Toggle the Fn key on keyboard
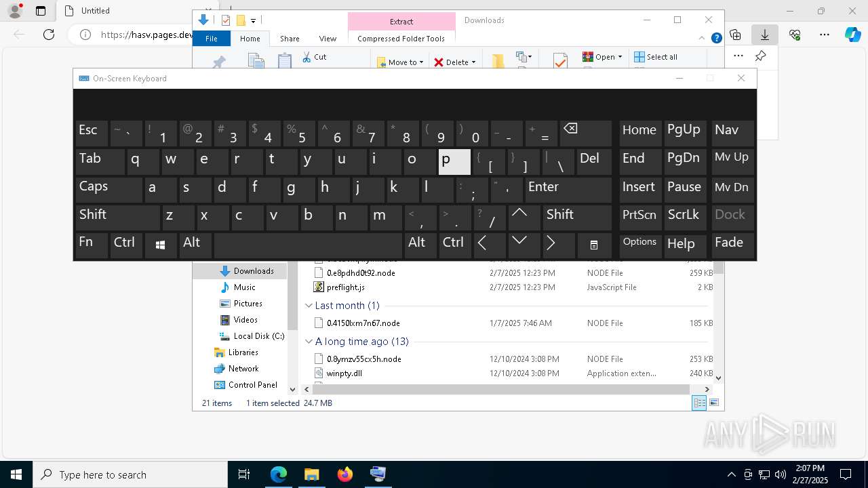The width and height of the screenshot is (868, 488). coord(92,245)
